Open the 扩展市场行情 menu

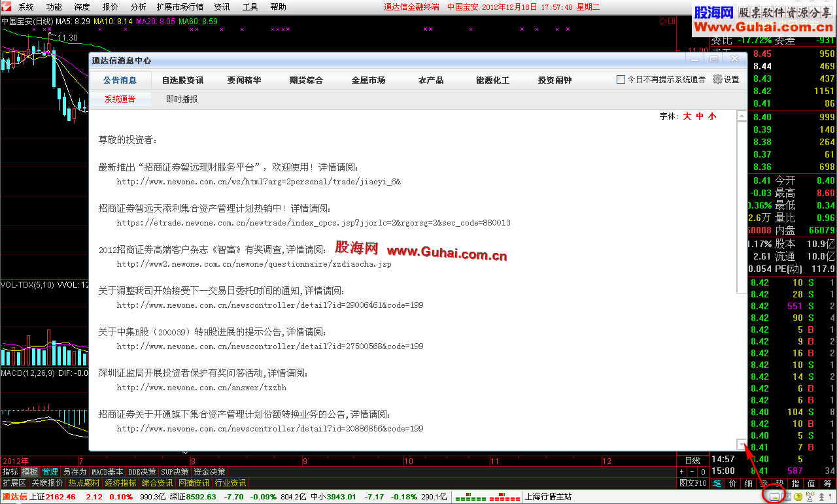click(x=180, y=7)
